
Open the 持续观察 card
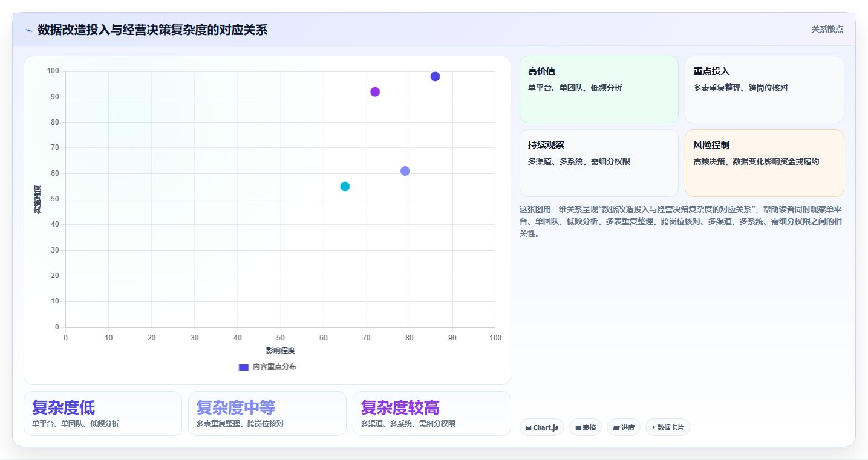(x=599, y=163)
